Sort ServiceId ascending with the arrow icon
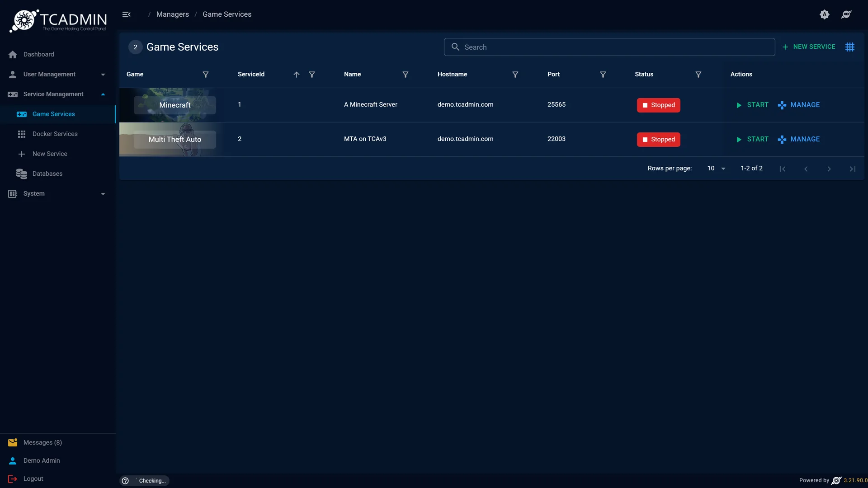This screenshot has height=488, width=868. point(297,75)
